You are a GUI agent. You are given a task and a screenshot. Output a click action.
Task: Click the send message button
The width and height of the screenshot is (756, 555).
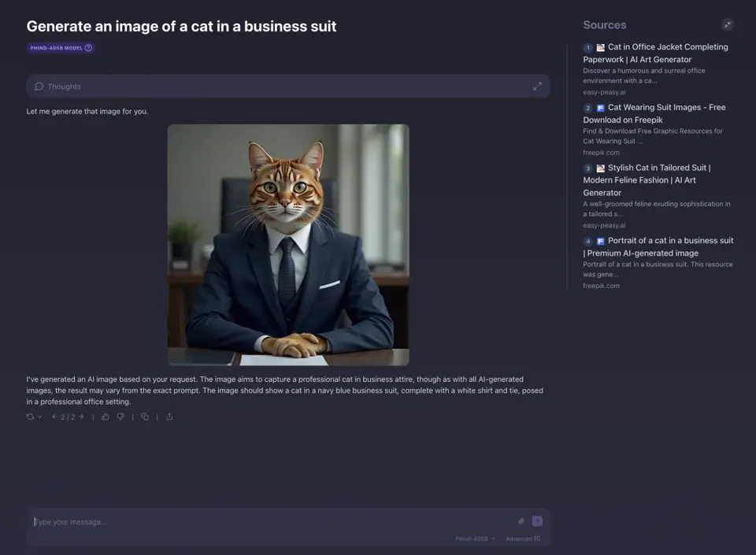[x=537, y=521]
